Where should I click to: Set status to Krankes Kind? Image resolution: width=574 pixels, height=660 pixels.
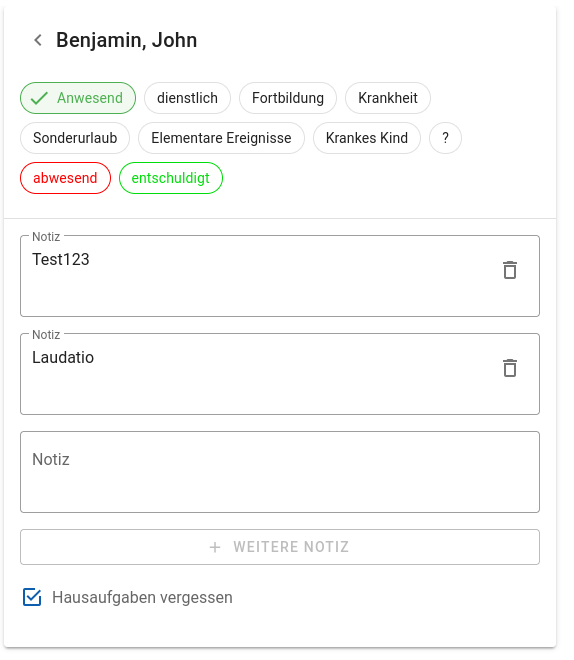pos(367,138)
